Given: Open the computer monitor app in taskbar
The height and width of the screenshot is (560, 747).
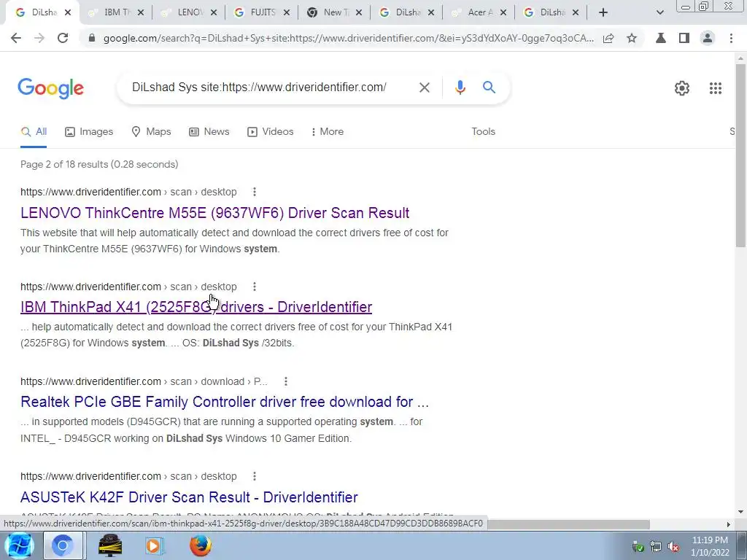Looking at the screenshot, I should click(x=109, y=545).
